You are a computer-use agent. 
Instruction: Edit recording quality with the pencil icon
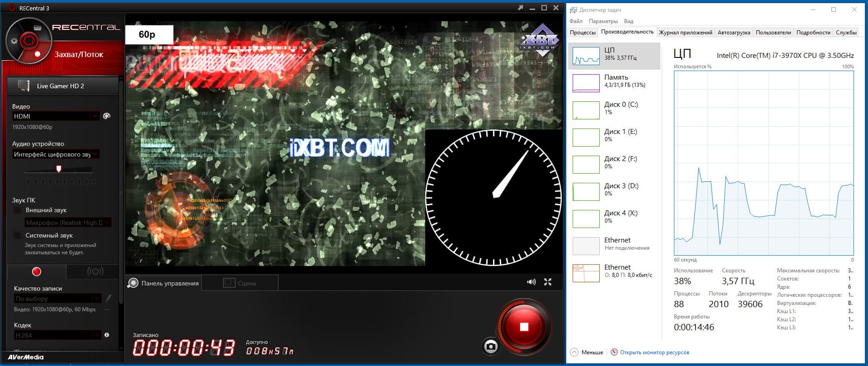108,298
